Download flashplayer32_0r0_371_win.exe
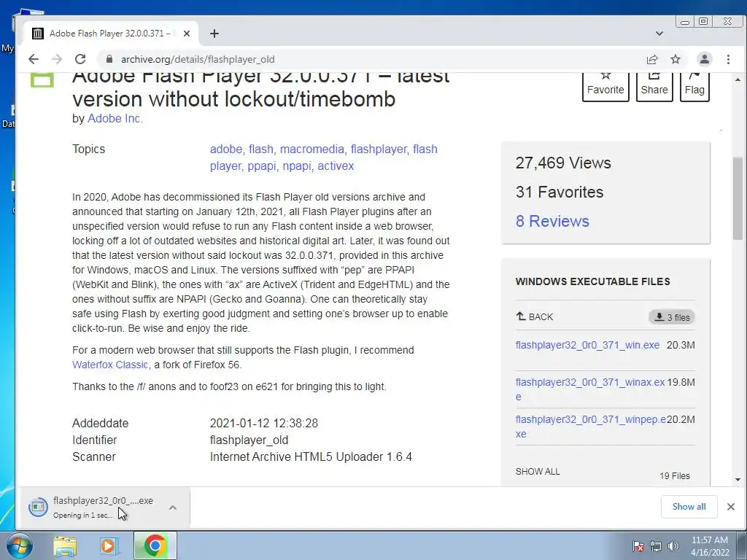This screenshot has height=560, width=747. click(587, 345)
